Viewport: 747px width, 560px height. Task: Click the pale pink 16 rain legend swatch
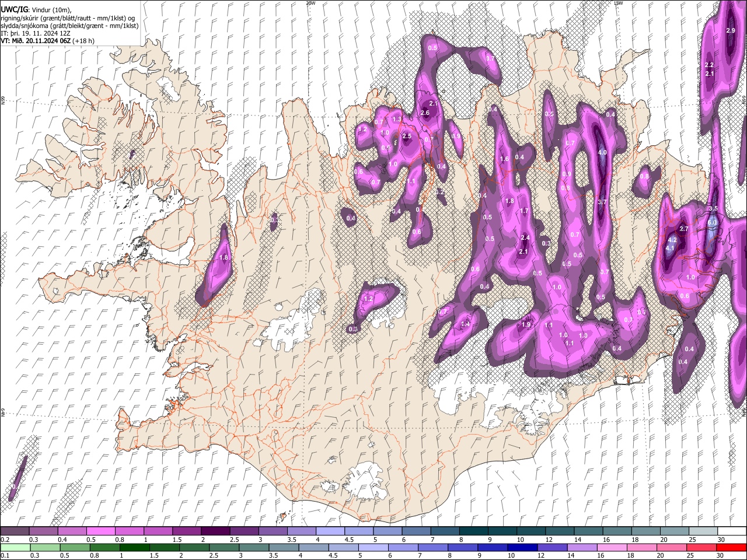pyautogui.click(x=612, y=548)
